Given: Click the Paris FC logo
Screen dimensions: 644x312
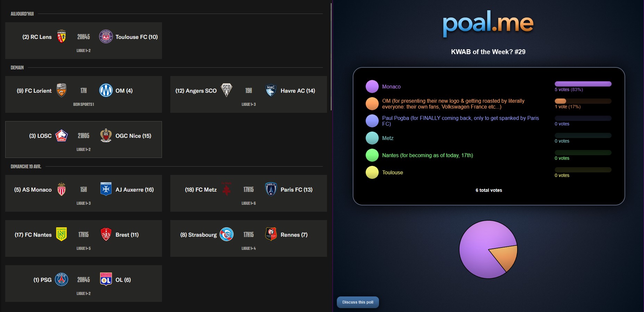Looking at the screenshot, I should click(271, 189).
